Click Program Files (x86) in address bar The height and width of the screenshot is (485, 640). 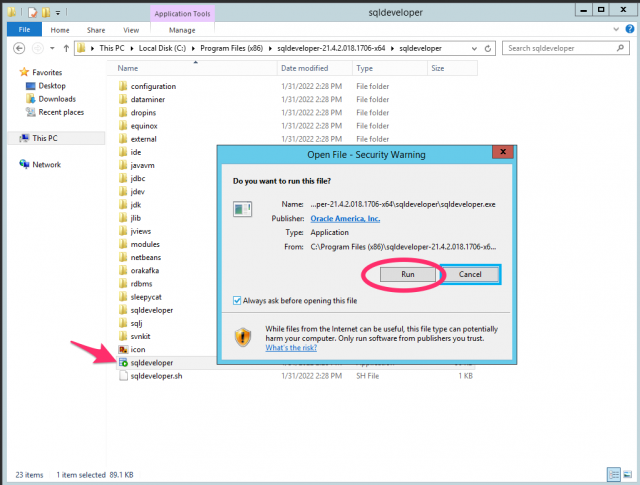pos(231,48)
